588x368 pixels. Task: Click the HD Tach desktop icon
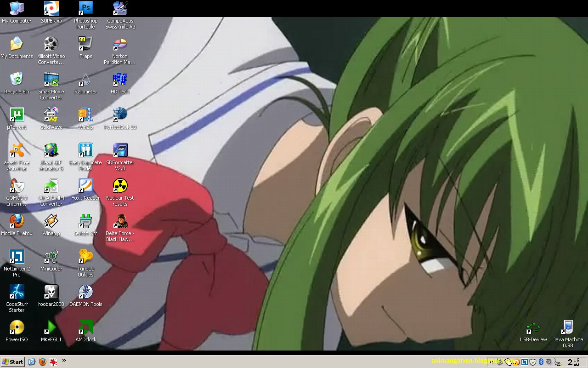point(120,83)
